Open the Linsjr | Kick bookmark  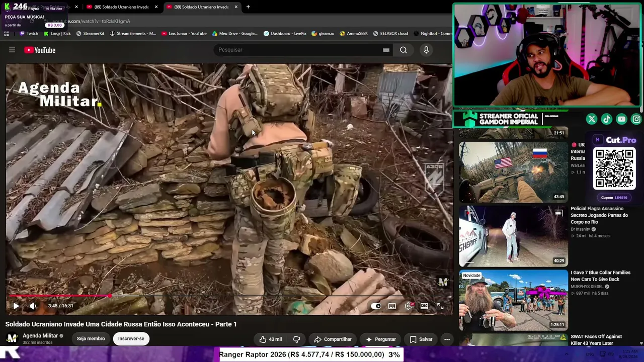coord(57,34)
